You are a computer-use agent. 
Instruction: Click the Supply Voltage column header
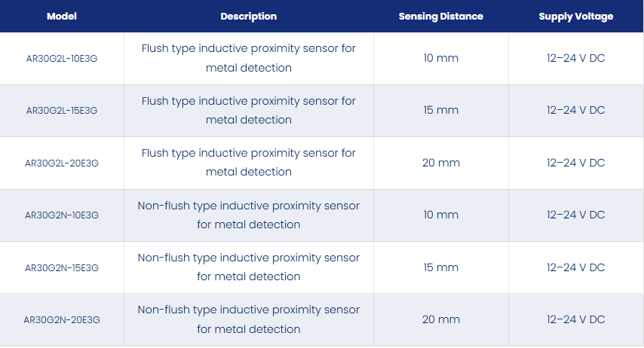[x=576, y=17]
